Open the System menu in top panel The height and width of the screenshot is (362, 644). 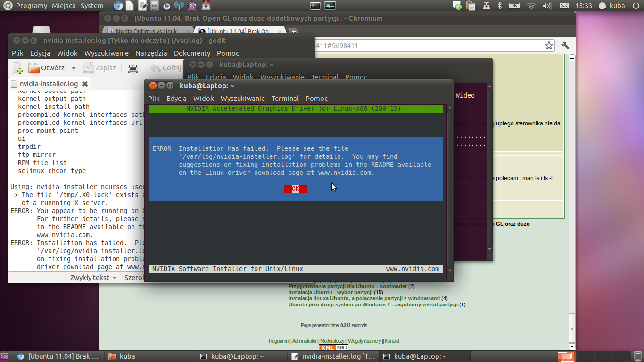click(x=92, y=6)
